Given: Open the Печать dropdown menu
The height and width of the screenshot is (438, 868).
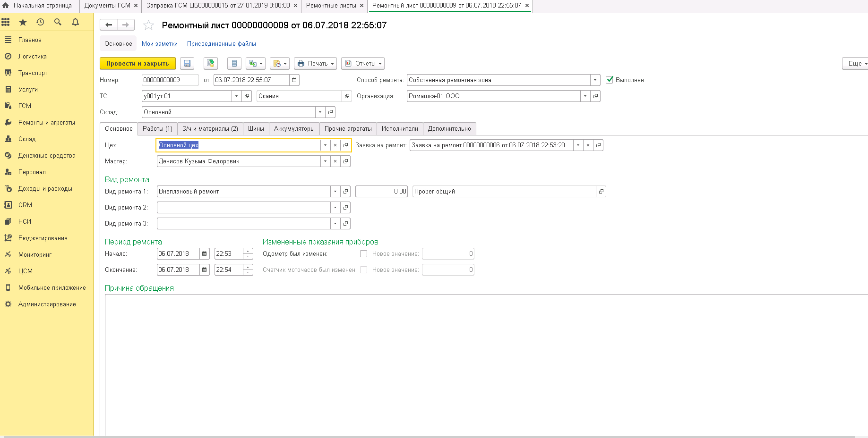Looking at the screenshot, I should pyautogui.click(x=315, y=63).
